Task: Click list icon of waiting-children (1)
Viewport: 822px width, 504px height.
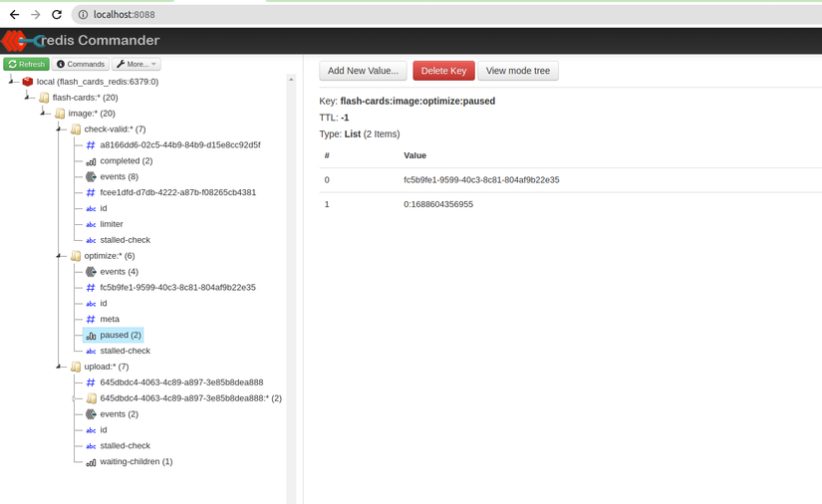Action: [91, 462]
